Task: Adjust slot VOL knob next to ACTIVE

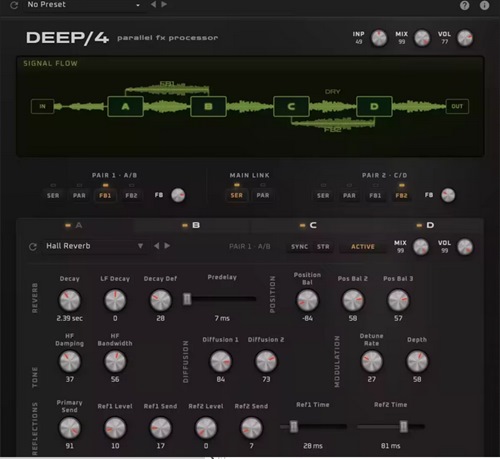Action: click(x=465, y=247)
